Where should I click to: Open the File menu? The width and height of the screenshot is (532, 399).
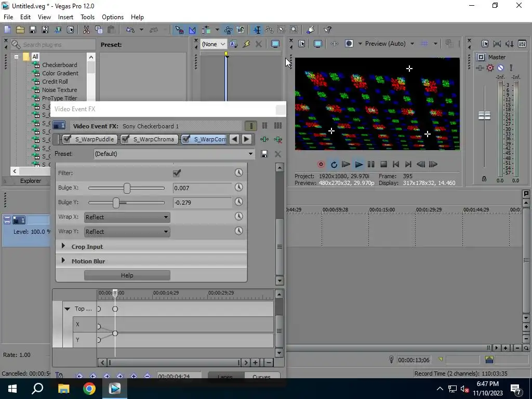click(x=8, y=17)
